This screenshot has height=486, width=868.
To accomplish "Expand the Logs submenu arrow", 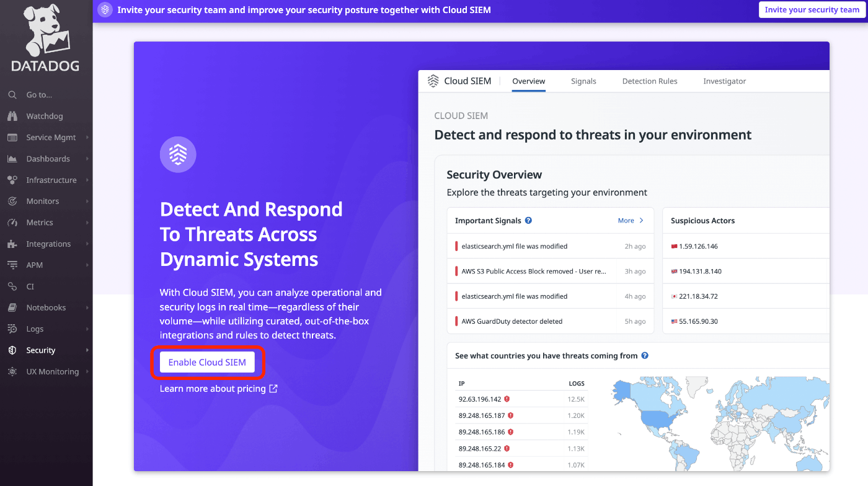I will [x=87, y=329].
